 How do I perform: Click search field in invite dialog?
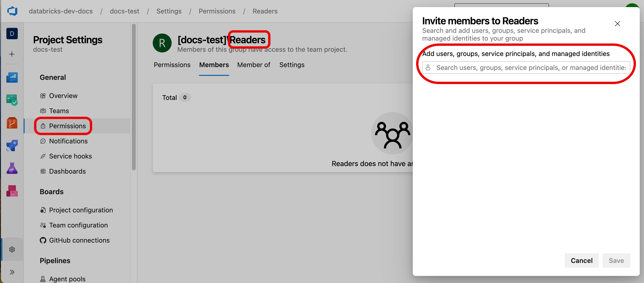tap(527, 67)
